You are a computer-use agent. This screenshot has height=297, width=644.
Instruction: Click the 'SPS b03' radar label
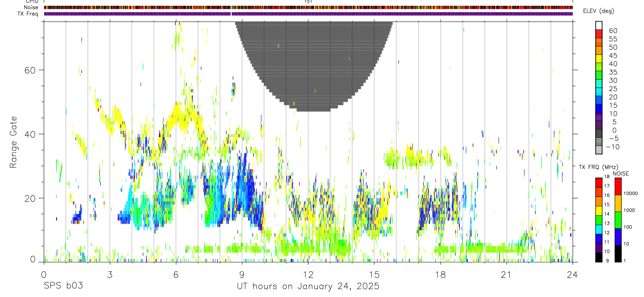click(x=63, y=287)
